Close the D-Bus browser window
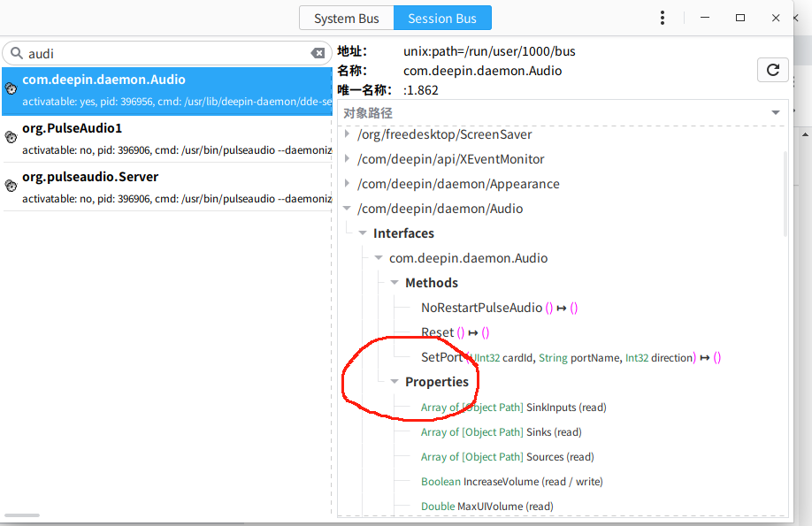Screen dimensions: 812x526 pos(775,18)
